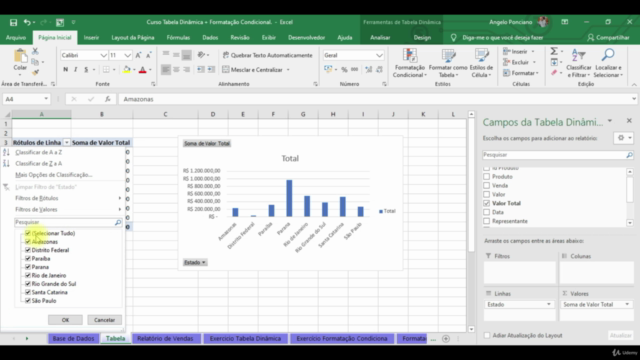
Task: Open Rótulos de Linha filter dropdown
Action: [x=67, y=142]
